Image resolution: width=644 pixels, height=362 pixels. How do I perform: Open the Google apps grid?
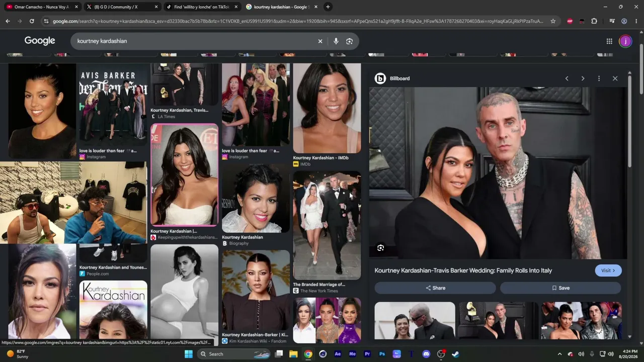pos(609,41)
